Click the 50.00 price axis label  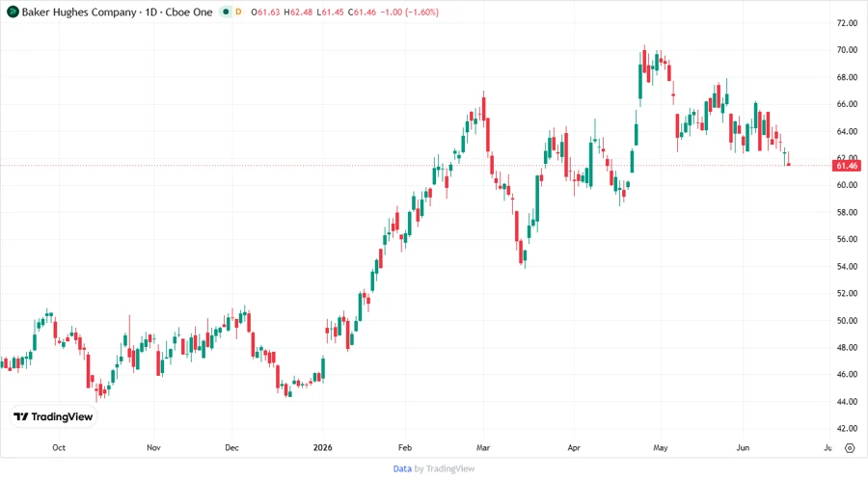(847, 320)
